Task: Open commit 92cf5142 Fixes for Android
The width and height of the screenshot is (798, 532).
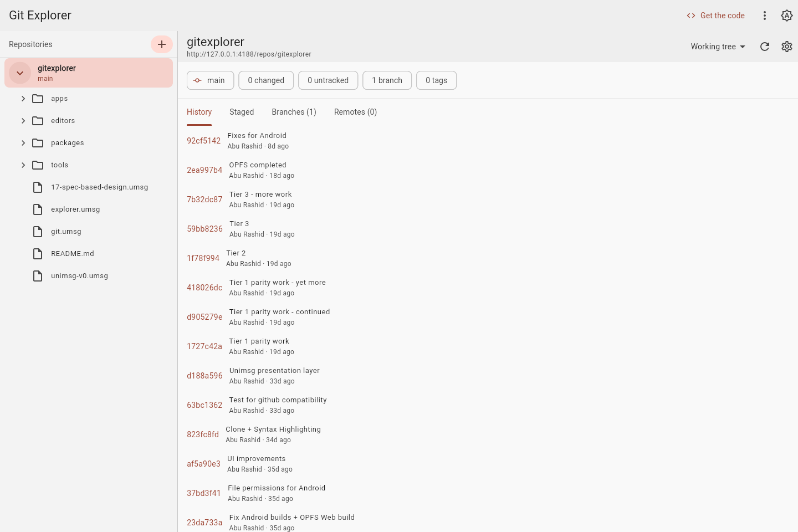Action: pos(488,141)
